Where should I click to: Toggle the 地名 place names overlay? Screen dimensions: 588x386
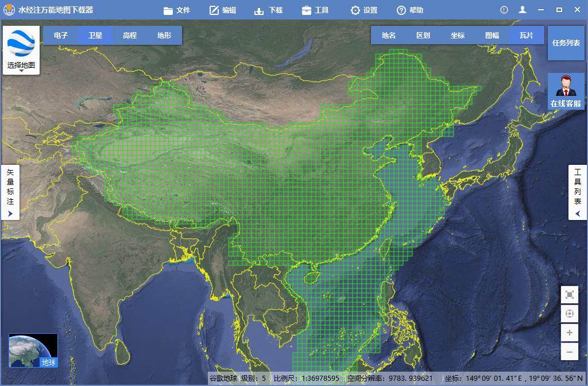click(388, 35)
